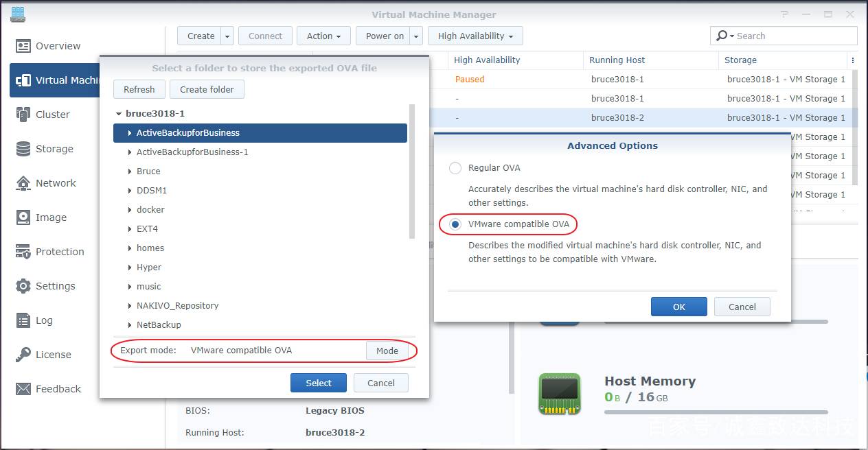Click the Search input field
This screenshot has height=450, width=868.
(790, 36)
